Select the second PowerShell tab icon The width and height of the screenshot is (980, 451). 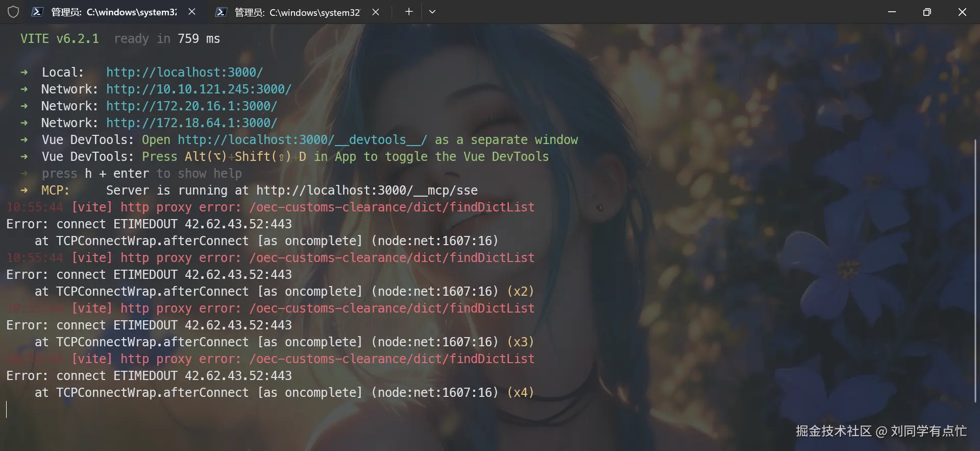click(220, 12)
